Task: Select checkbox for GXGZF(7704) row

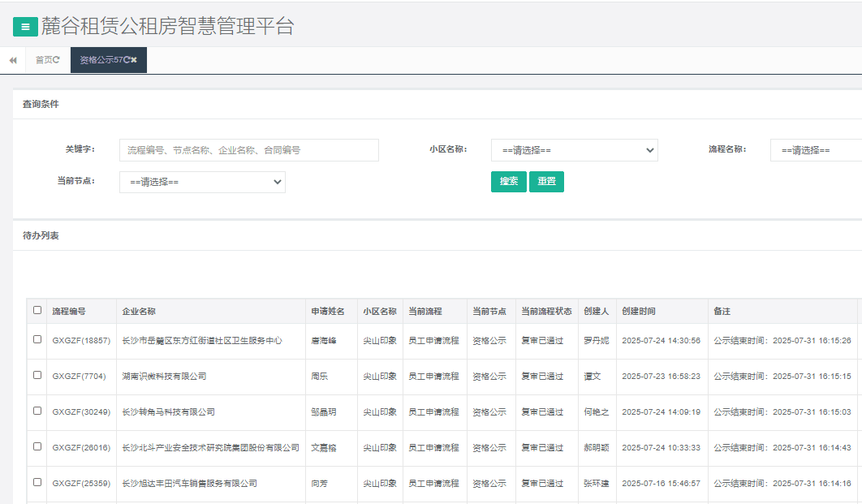Action: pyautogui.click(x=37, y=375)
